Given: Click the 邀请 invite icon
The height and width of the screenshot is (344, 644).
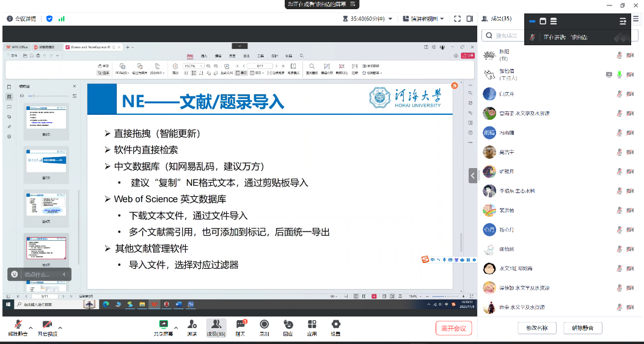Looking at the screenshot, I should (x=192, y=324).
